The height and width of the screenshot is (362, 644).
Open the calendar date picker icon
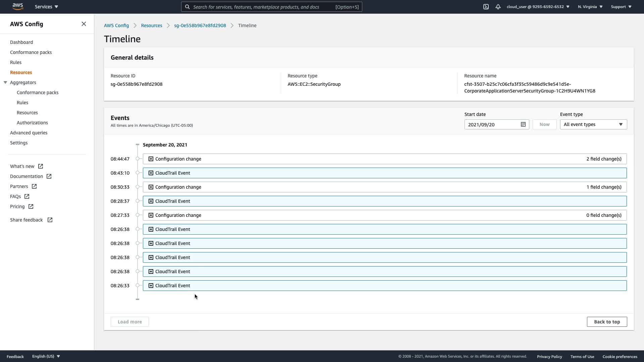pos(523,124)
